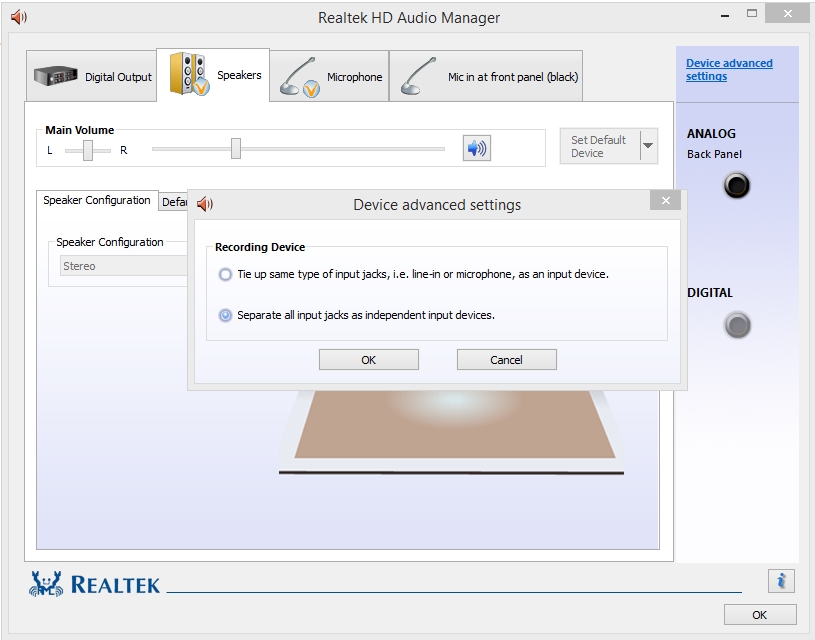Image resolution: width=815 pixels, height=640 pixels.
Task: Expand the Set Default Device dropdown arrow
Action: [x=648, y=146]
